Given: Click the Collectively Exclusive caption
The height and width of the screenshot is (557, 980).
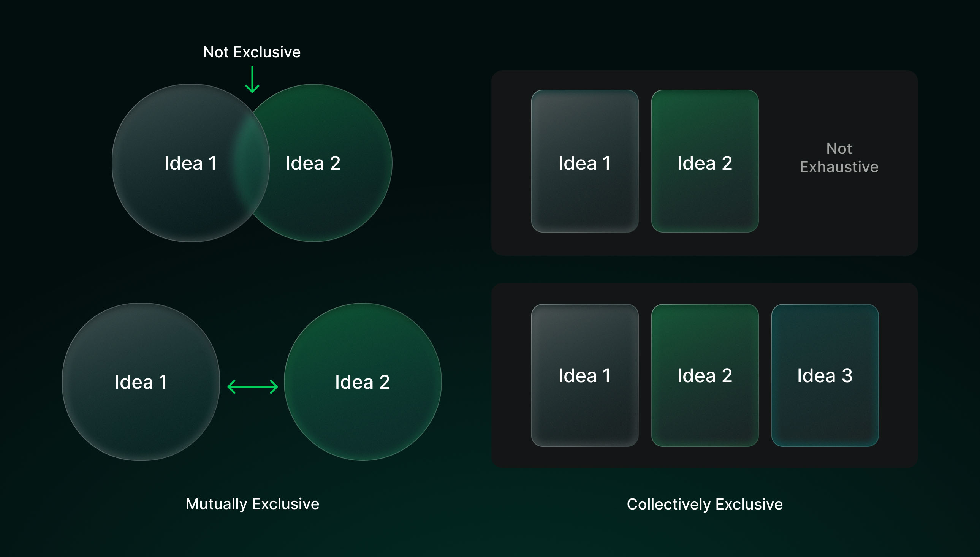Looking at the screenshot, I should click(705, 504).
